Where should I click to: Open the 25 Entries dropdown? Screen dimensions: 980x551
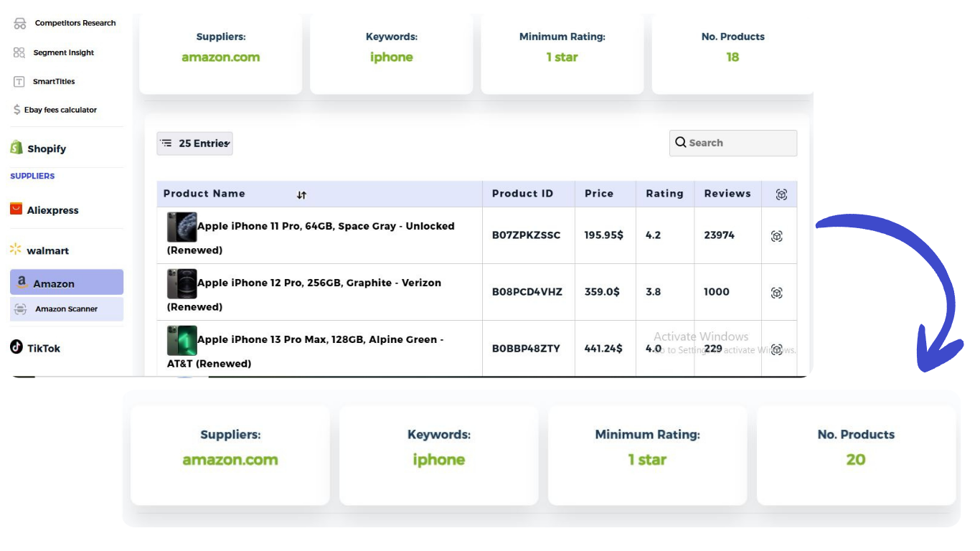coord(194,143)
